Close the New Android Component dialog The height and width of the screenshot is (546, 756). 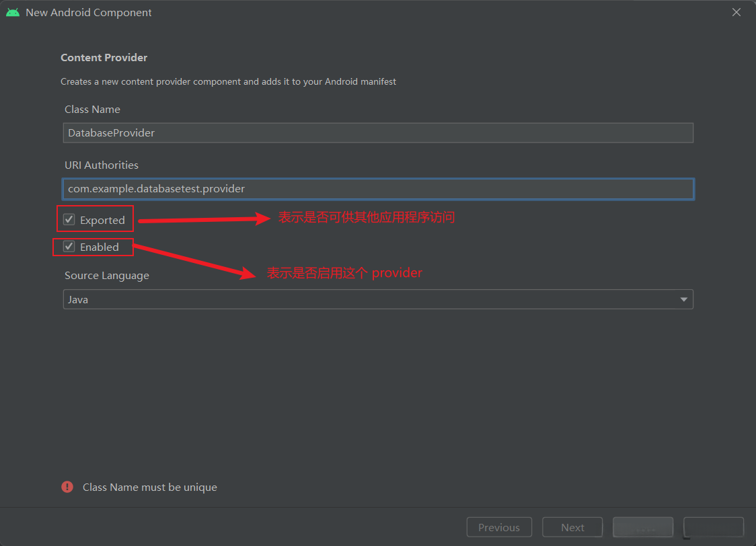point(736,12)
